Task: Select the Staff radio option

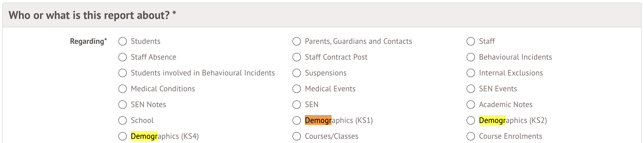Action: coord(471,41)
